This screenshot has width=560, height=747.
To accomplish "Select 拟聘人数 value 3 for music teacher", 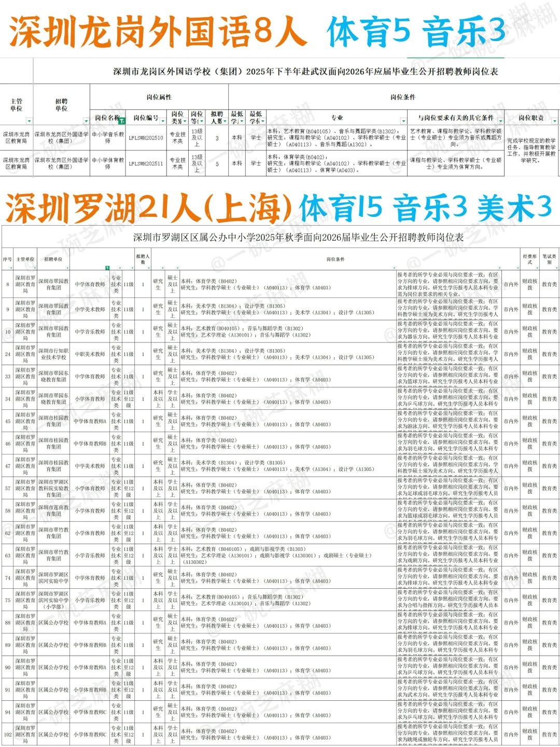I will click(217, 138).
